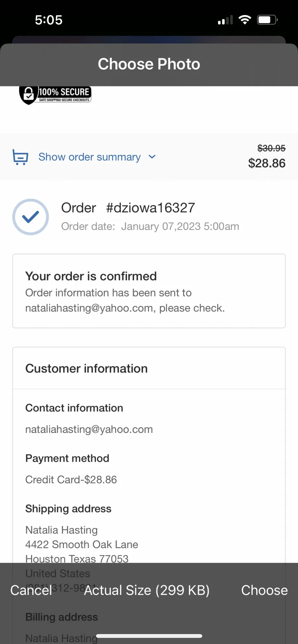Tap the Your order is confirmed box
The height and width of the screenshot is (644, 298).
point(149,291)
